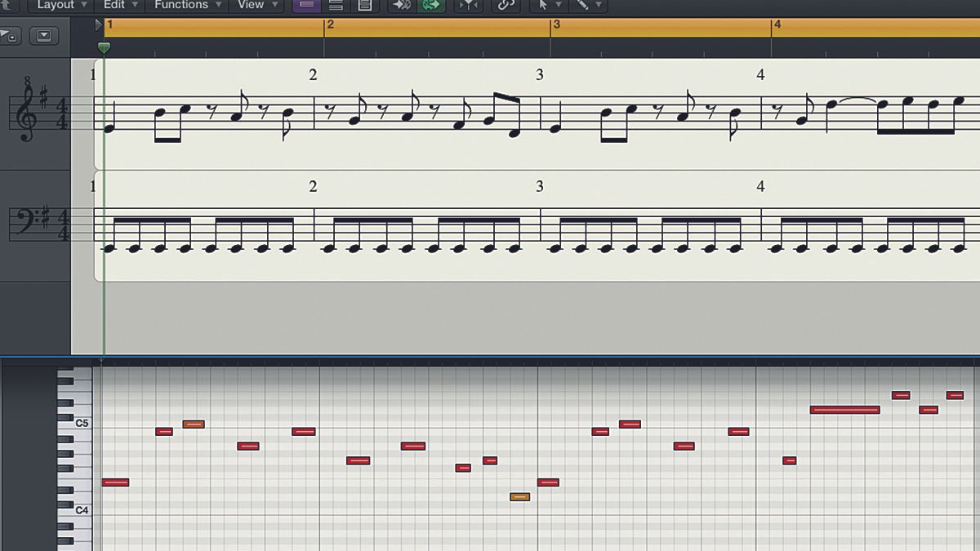Click the chain Link mode icon
Screen dimensions: 980x551
[x=505, y=7]
